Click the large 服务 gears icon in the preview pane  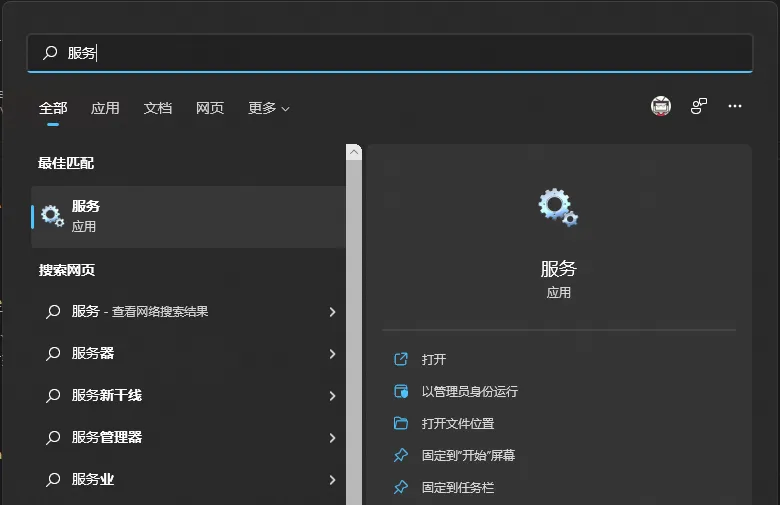558,207
